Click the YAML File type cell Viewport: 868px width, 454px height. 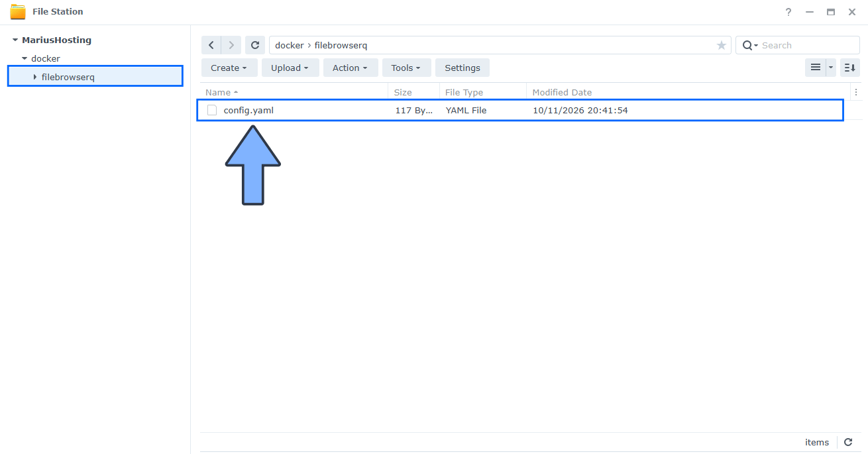tap(466, 110)
